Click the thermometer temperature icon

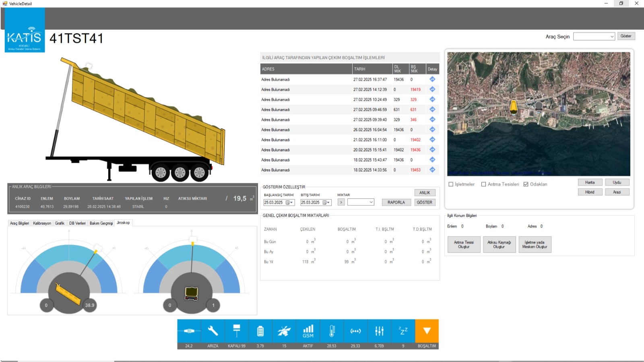(x=332, y=331)
